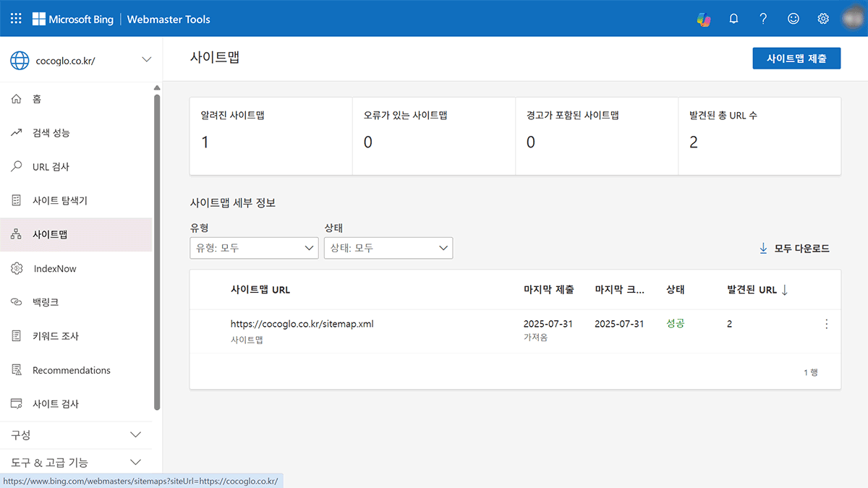Click the 검색 성능 trend icon
The image size is (868, 488).
tap(17, 133)
